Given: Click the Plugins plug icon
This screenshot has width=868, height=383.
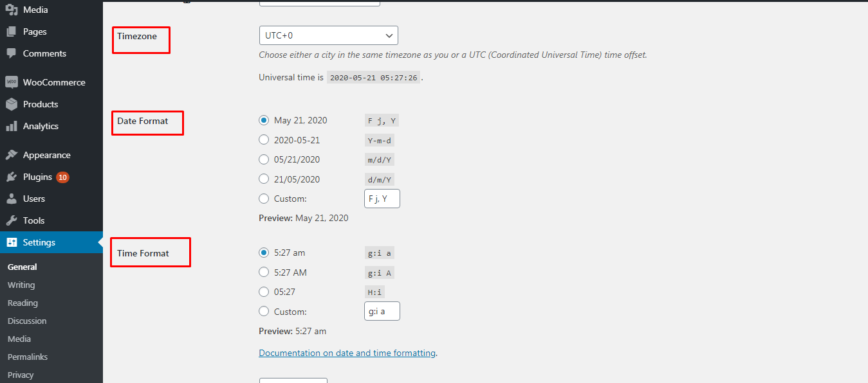Looking at the screenshot, I should coord(12,177).
